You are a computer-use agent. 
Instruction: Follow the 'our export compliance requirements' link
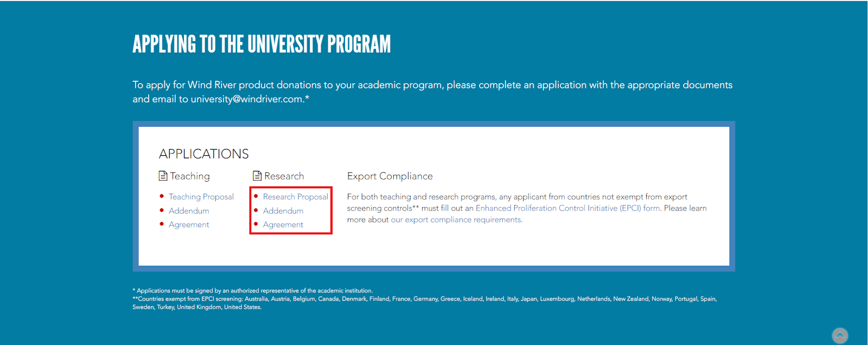point(456,220)
